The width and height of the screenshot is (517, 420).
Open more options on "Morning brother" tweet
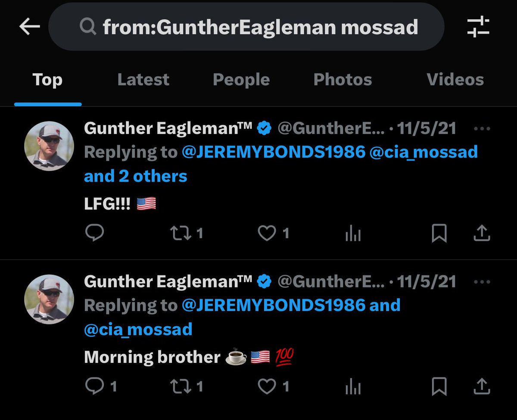point(482,282)
